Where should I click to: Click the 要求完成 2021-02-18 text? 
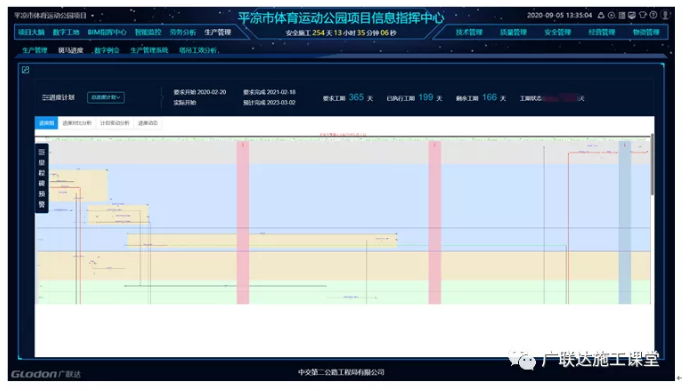point(269,92)
